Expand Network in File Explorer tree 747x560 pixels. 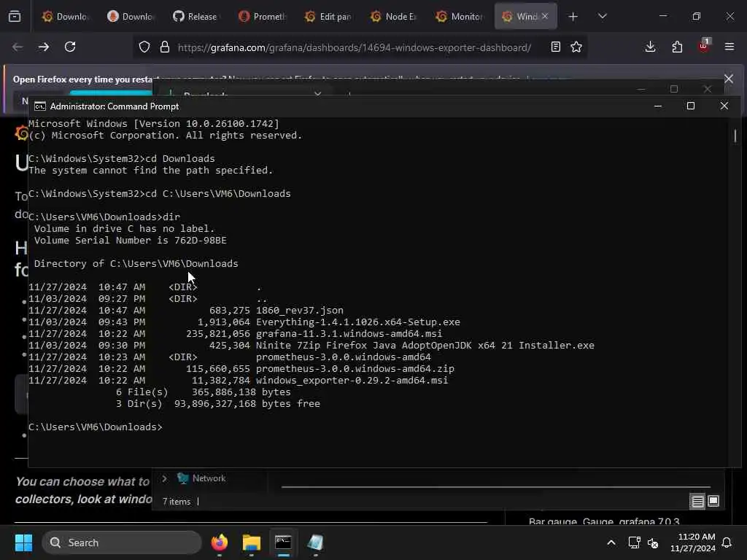(x=164, y=478)
